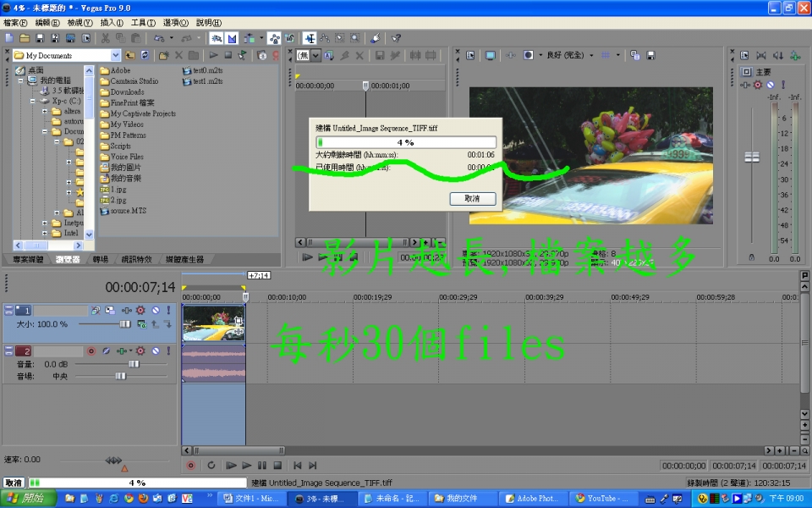
Task: Click the Windows 開始 Start button
Action: [x=29, y=499]
